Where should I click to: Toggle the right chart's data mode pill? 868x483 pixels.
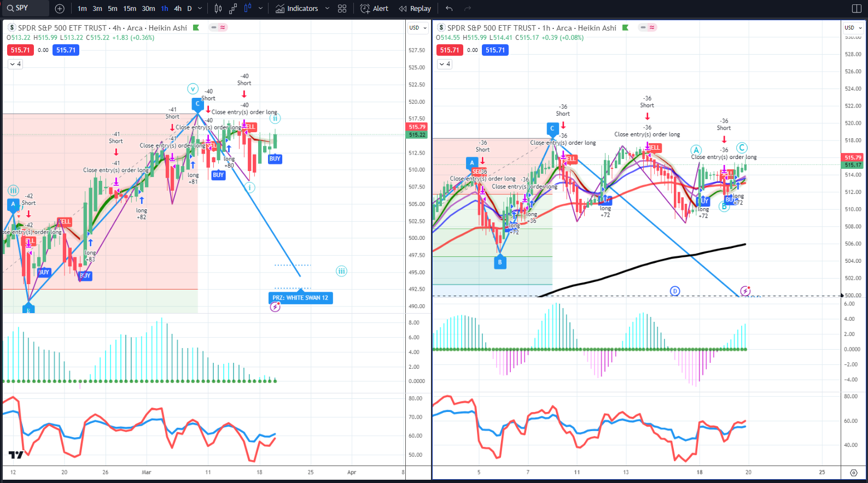coord(648,27)
